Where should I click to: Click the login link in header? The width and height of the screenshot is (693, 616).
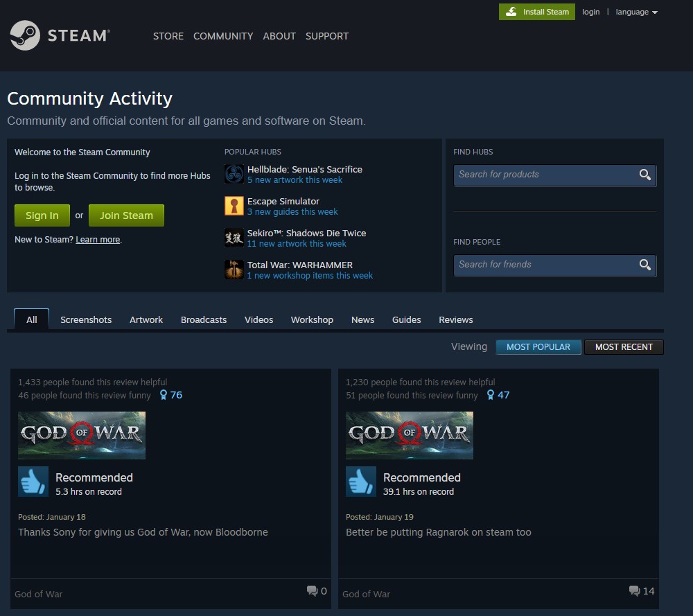591,12
